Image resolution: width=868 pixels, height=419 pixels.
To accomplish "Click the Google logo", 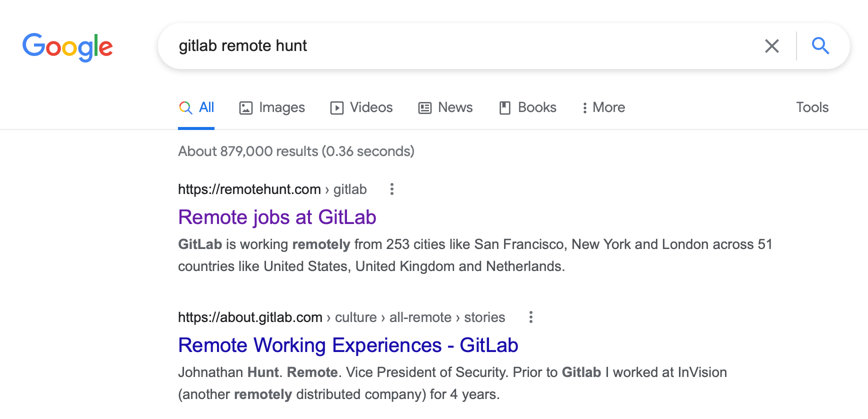I will [x=67, y=47].
